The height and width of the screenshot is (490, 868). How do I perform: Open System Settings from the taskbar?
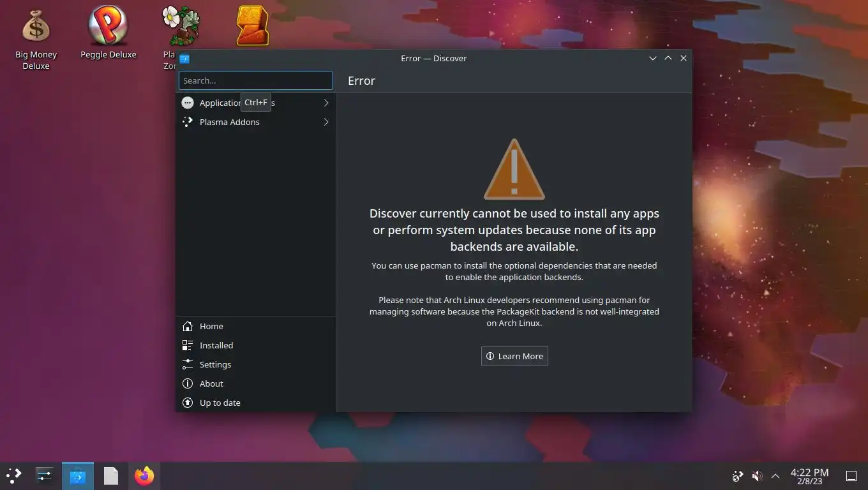coord(45,475)
